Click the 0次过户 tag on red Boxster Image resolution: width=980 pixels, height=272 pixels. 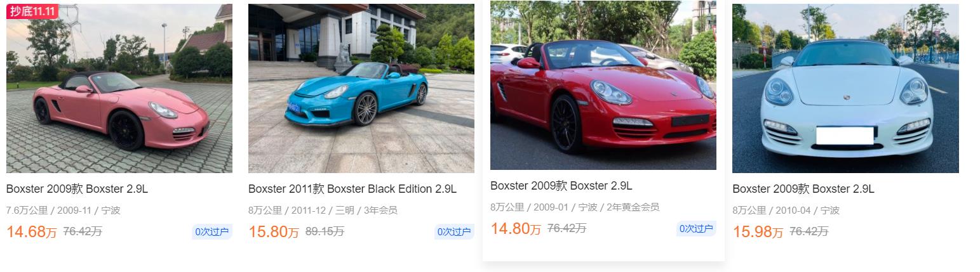[x=696, y=229]
